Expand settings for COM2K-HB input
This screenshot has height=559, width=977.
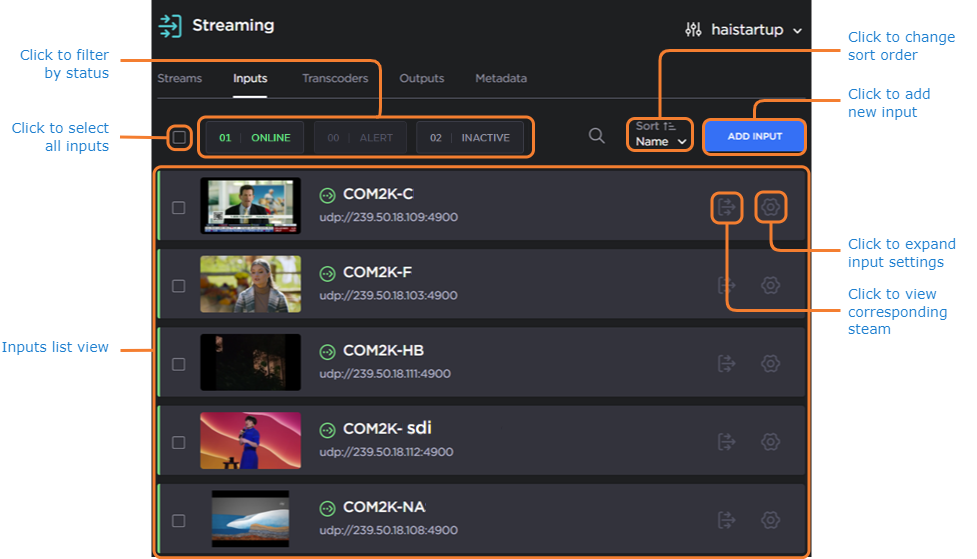point(770,363)
